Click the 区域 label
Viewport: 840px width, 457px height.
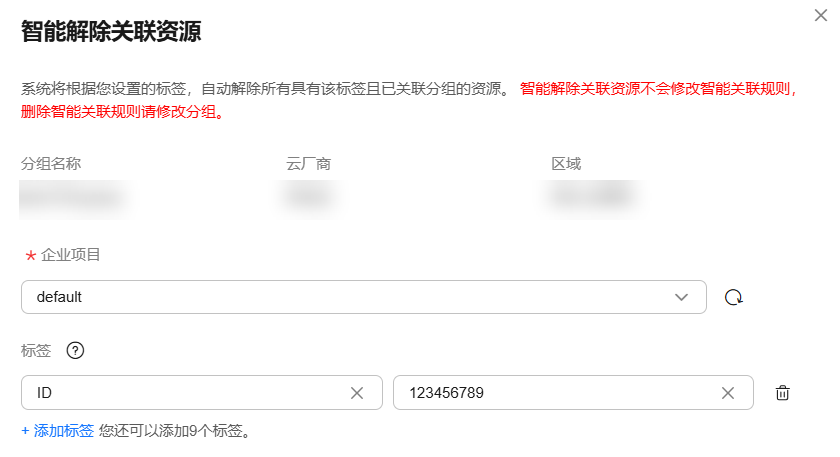point(566,164)
